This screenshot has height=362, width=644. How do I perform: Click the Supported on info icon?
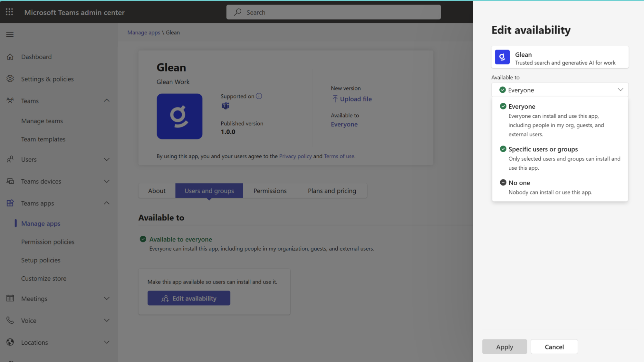pos(259,96)
